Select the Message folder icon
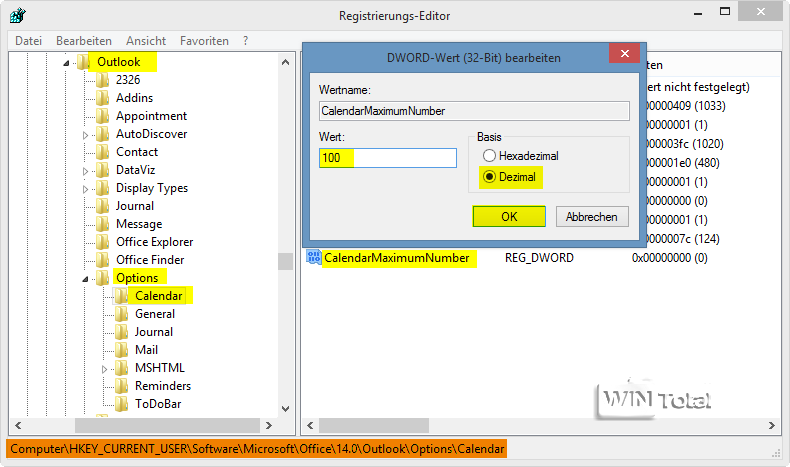Viewport: 790px width, 467px height. pos(102,224)
